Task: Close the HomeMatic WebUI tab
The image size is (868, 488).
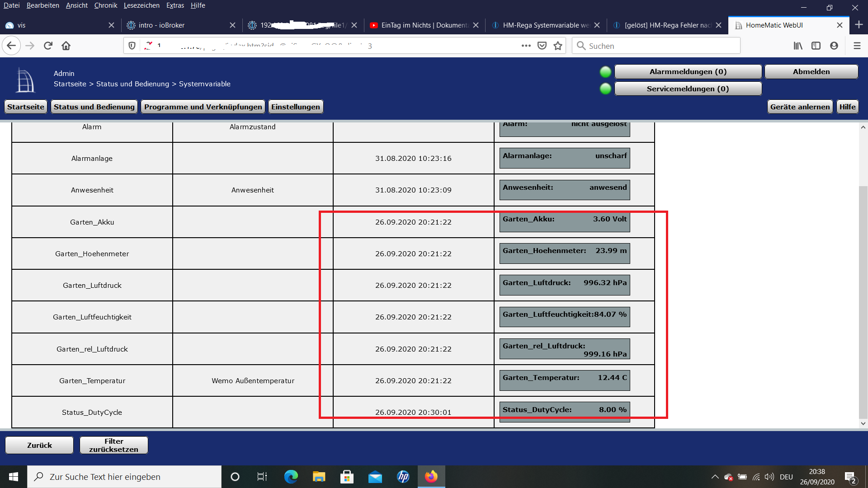Action: tap(840, 25)
